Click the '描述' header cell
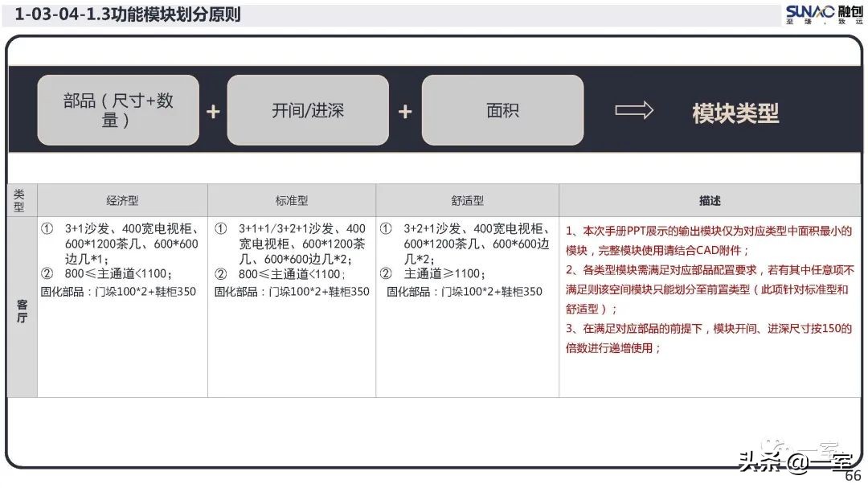The height and width of the screenshot is (488, 868). click(710, 200)
